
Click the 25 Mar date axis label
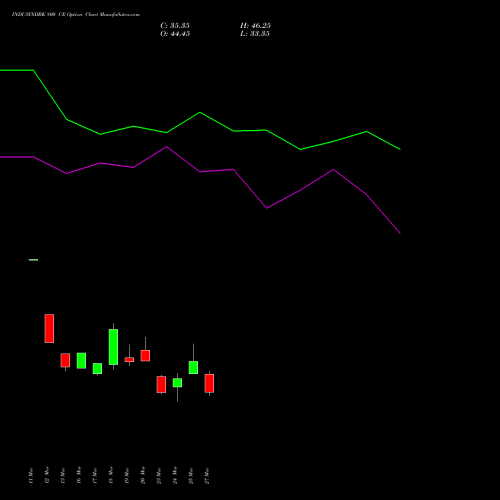(x=191, y=476)
